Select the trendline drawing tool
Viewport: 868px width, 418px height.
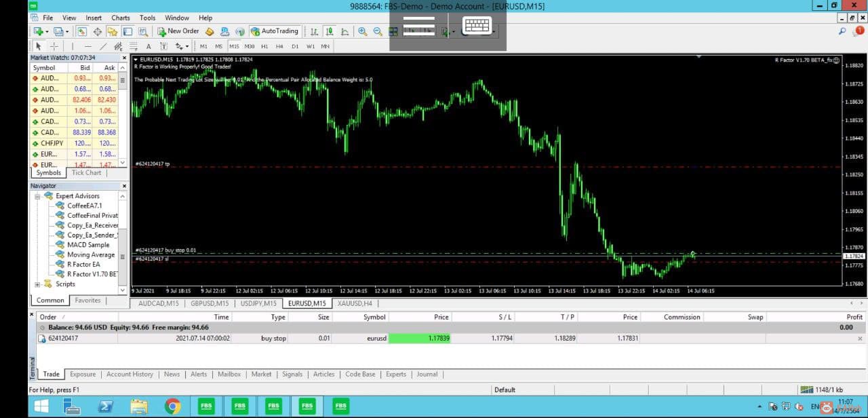102,46
